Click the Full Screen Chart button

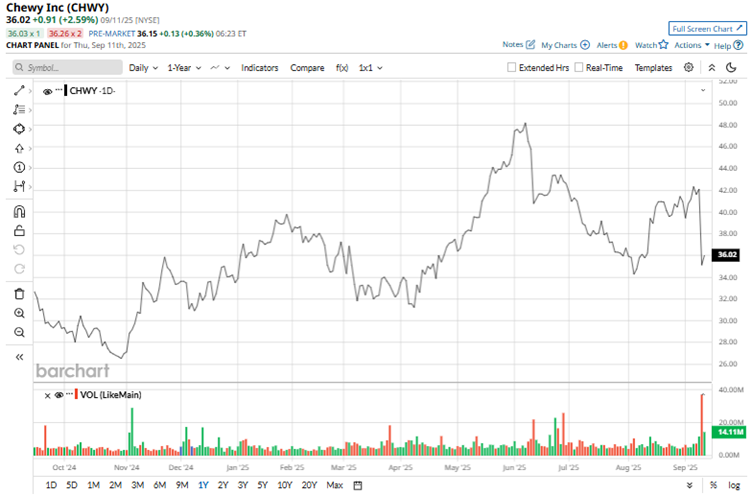(707, 29)
